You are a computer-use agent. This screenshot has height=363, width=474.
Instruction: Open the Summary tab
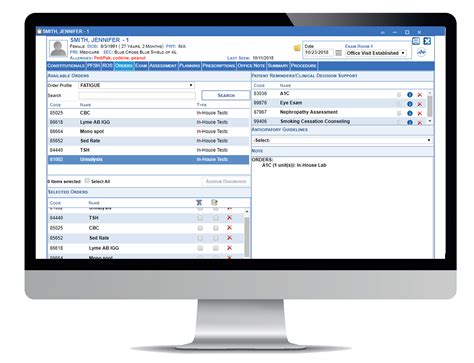278,66
